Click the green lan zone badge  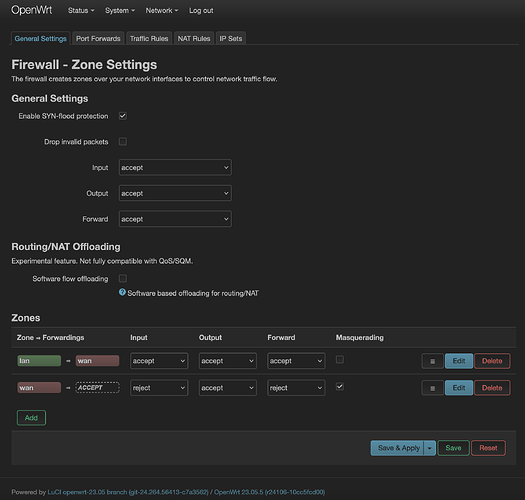39,361
